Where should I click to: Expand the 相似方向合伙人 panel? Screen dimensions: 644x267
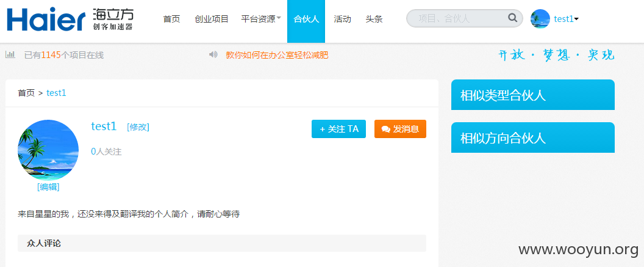pyautogui.click(x=532, y=137)
